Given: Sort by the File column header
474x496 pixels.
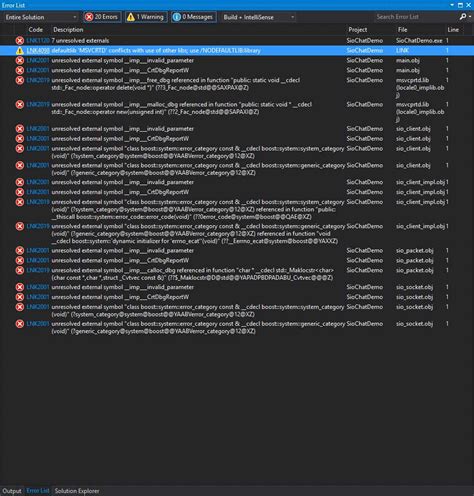Looking at the screenshot, I should coord(402,30).
